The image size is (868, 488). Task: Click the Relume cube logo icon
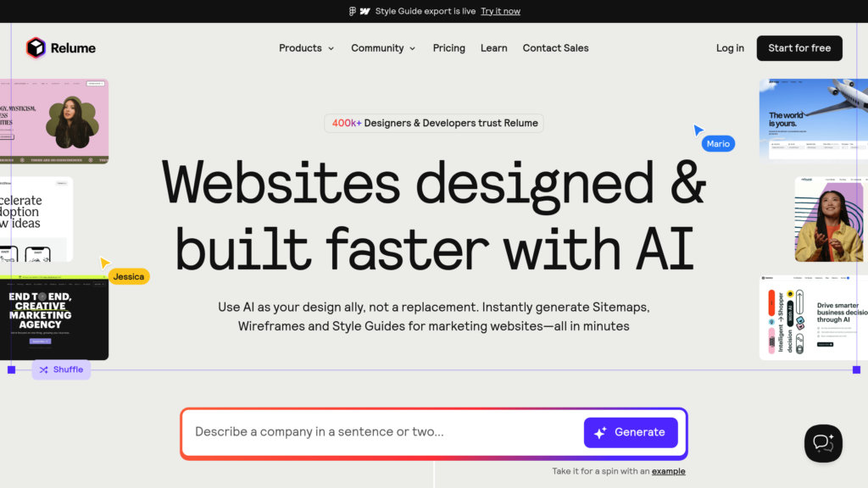pos(35,48)
